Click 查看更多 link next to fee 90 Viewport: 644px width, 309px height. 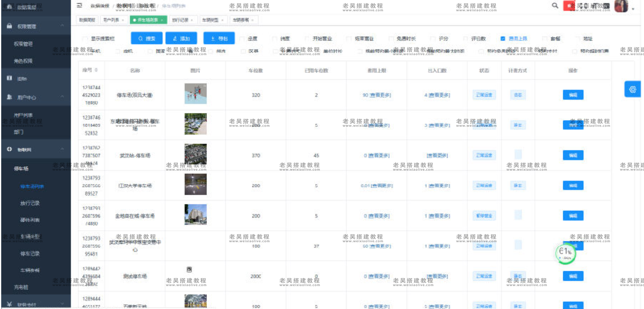pos(380,95)
